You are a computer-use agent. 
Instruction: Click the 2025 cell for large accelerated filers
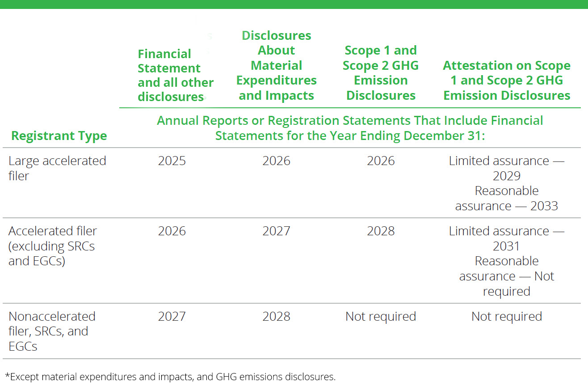click(x=172, y=161)
